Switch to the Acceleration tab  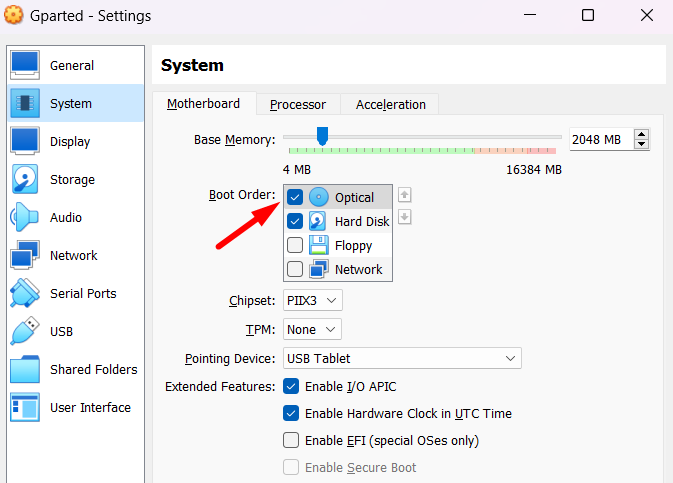pyautogui.click(x=390, y=104)
